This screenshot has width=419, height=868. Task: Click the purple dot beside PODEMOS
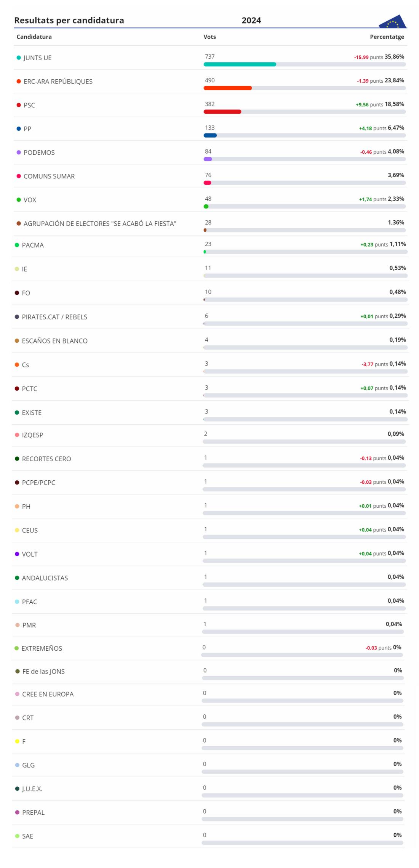19,152
